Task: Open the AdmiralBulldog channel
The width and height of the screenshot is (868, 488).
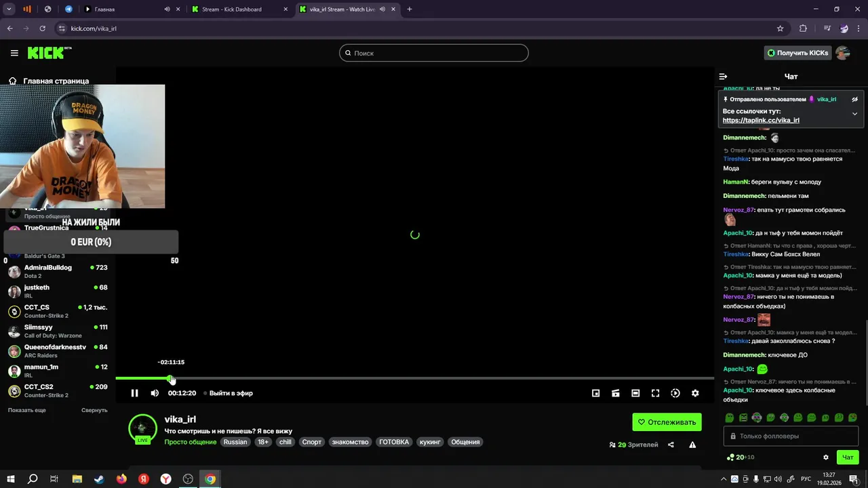Action: click(58, 271)
